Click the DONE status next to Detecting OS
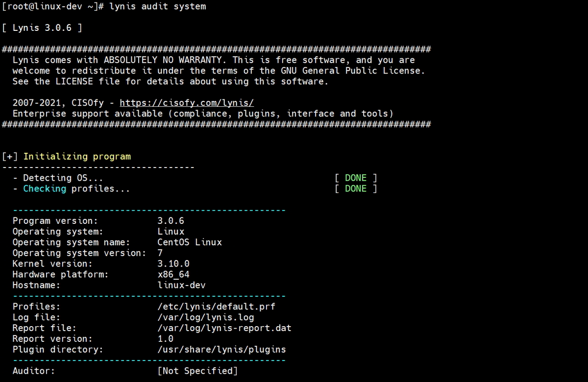Image resolution: width=588 pixels, height=382 pixels. tap(355, 178)
